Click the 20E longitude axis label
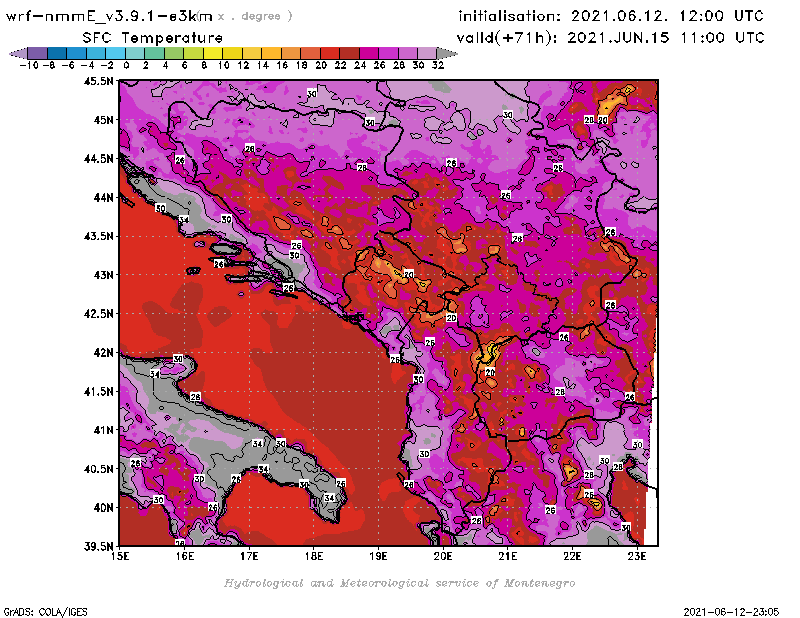The height and width of the screenshot is (618, 800). [443, 556]
